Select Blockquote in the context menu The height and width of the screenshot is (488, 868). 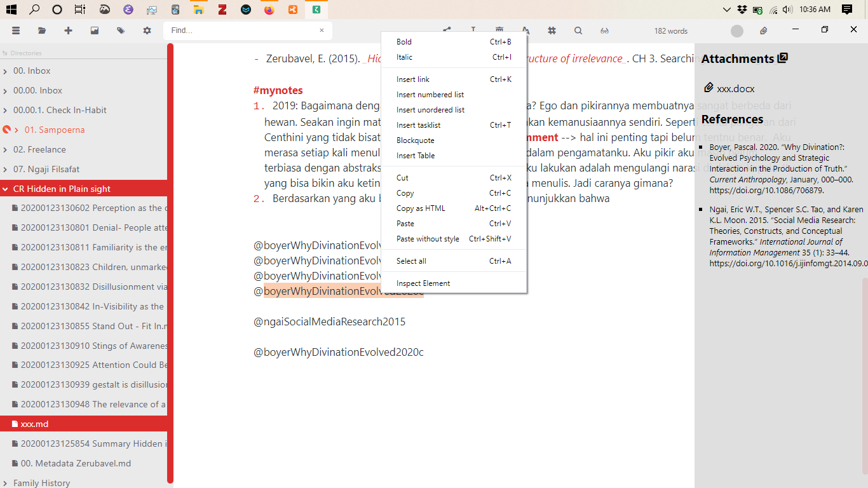coord(414,140)
